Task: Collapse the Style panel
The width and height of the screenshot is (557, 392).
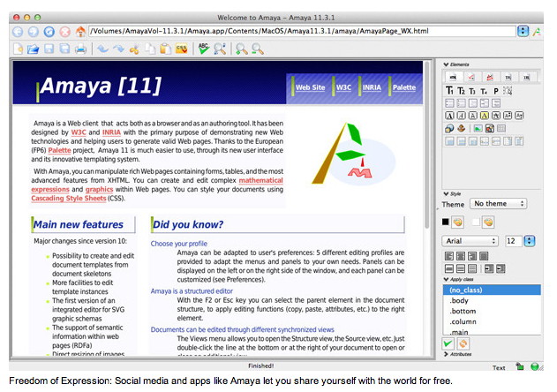Action: click(x=446, y=193)
